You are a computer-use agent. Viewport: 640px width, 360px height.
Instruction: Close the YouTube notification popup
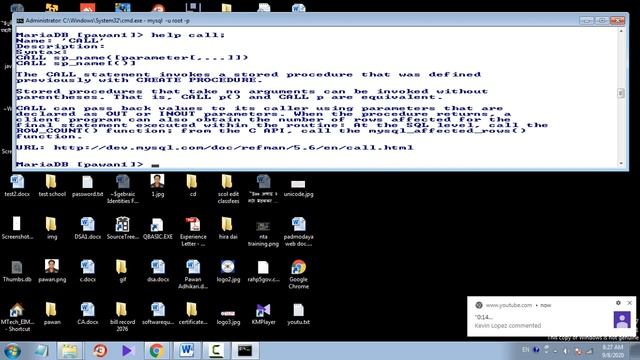(629, 303)
